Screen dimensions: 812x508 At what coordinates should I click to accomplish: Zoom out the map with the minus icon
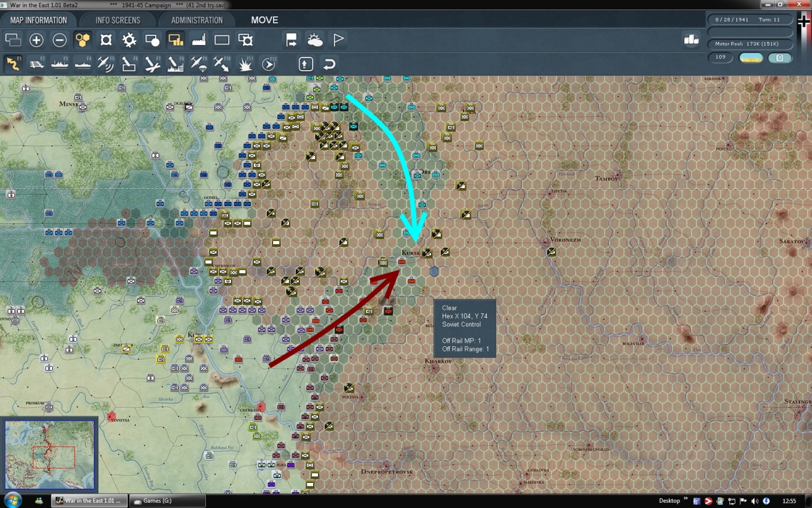pos(59,40)
